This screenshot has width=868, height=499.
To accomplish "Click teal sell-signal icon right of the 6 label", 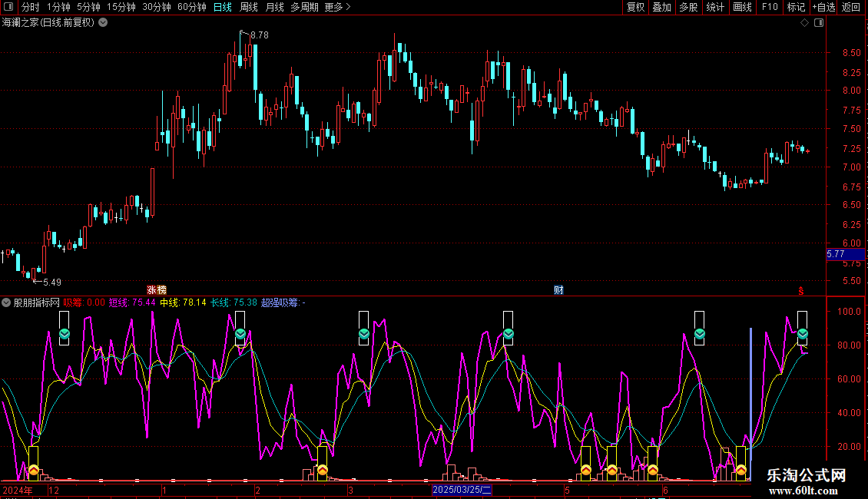I will 700,334.
